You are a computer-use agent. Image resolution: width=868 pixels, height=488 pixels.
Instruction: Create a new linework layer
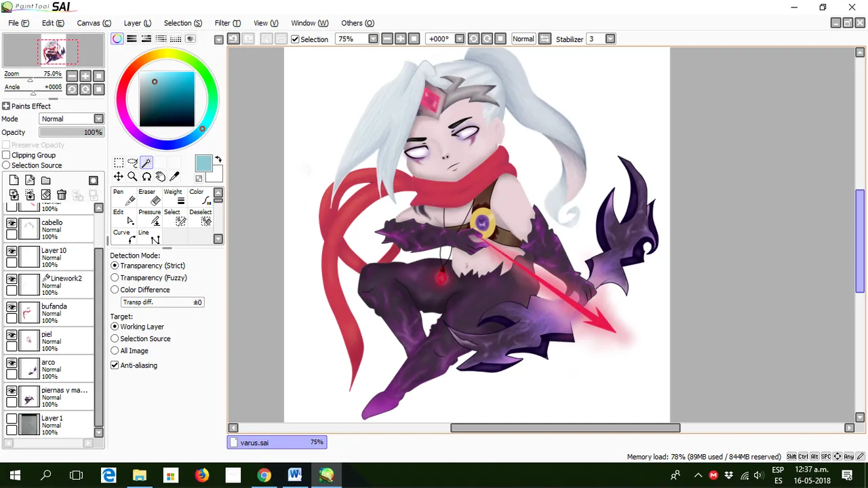(30, 180)
